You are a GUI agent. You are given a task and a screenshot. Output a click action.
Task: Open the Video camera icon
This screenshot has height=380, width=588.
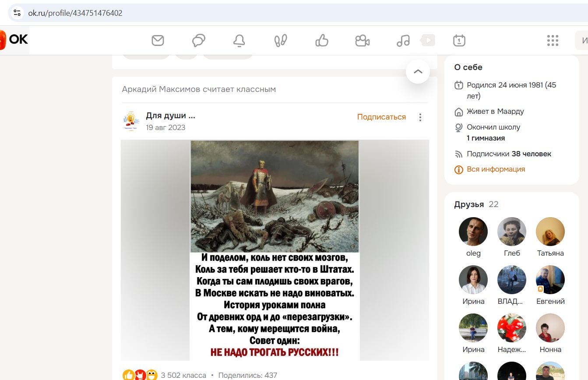point(362,41)
